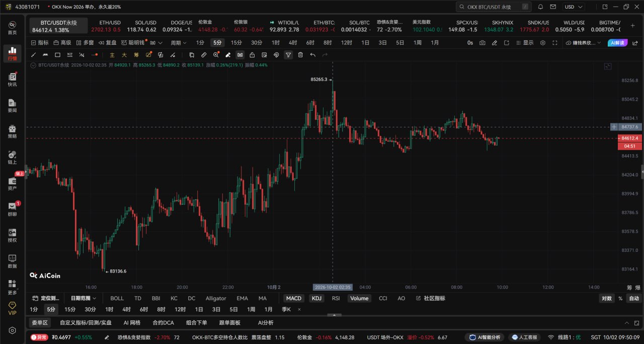Select the 合约DCA tab
Image resolution: width=644 pixels, height=344 pixels.
click(x=163, y=323)
